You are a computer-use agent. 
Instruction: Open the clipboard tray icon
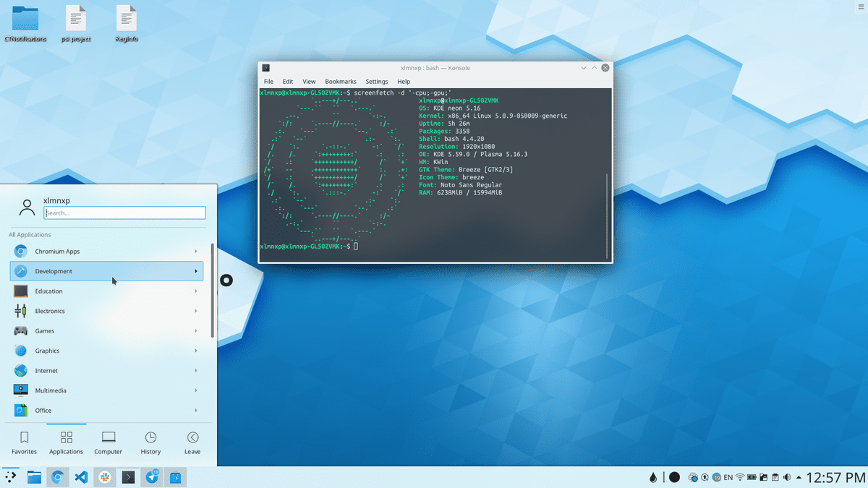774,477
